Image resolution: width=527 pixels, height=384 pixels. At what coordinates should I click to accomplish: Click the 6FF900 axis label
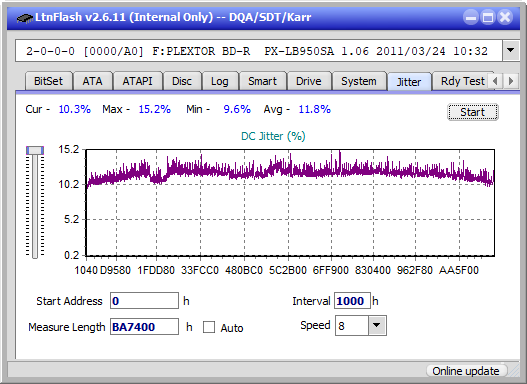coord(331,270)
